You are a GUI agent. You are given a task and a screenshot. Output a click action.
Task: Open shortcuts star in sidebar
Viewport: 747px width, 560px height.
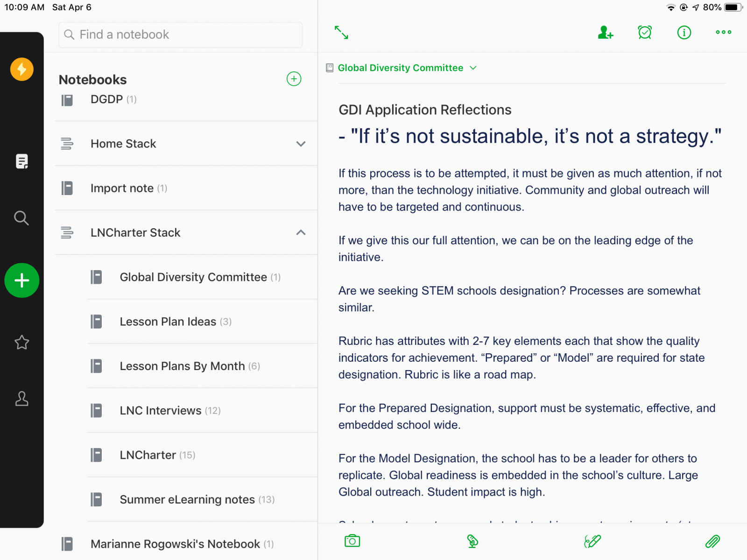[x=21, y=343]
